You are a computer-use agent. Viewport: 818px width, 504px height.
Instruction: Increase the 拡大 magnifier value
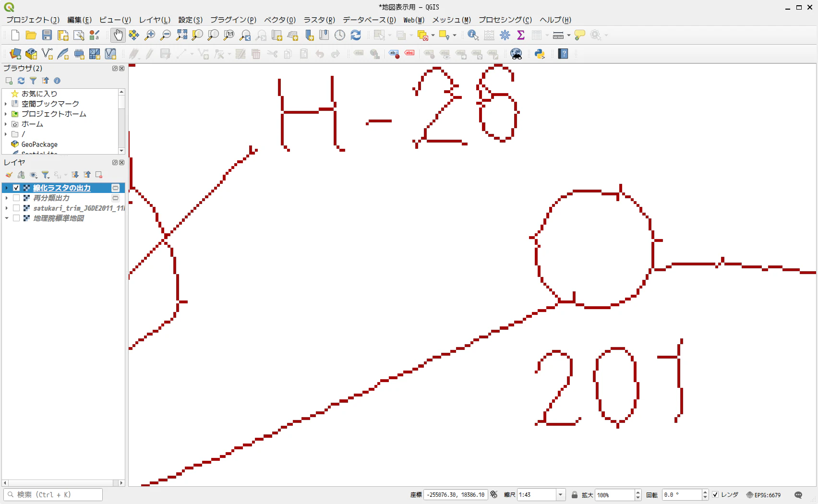(x=638, y=492)
